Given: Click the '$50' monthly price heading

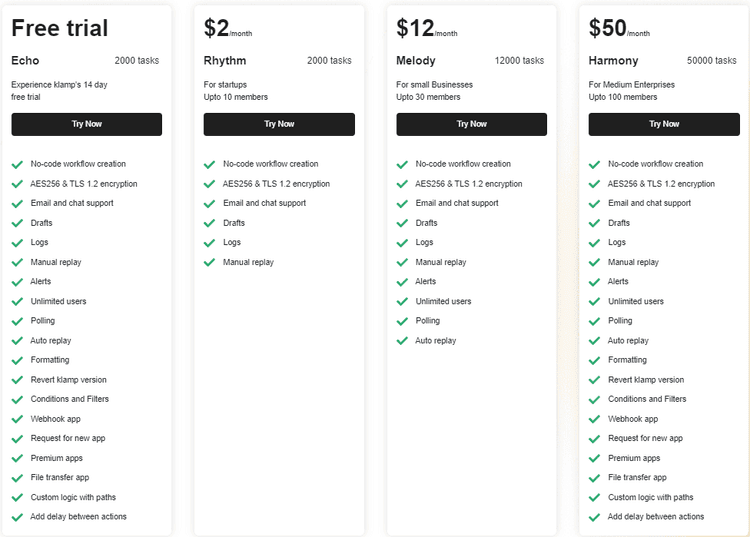Looking at the screenshot, I should [x=607, y=28].
